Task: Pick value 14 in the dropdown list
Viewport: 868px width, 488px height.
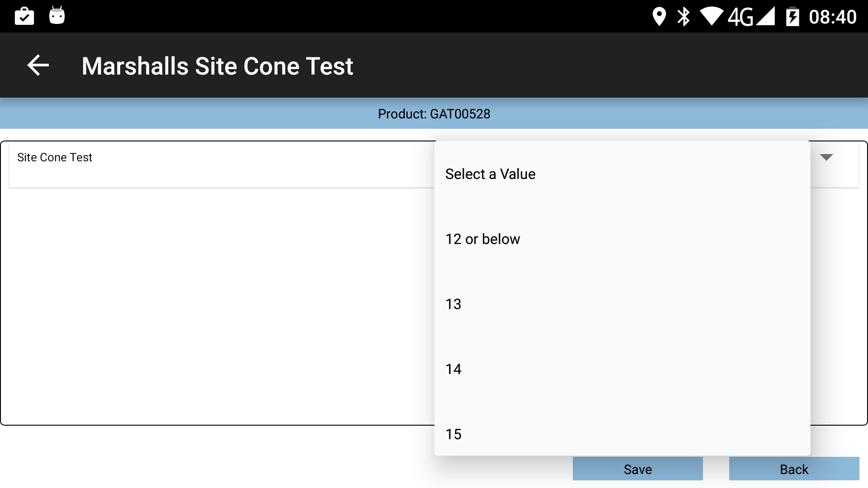Action: pyautogui.click(x=622, y=369)
